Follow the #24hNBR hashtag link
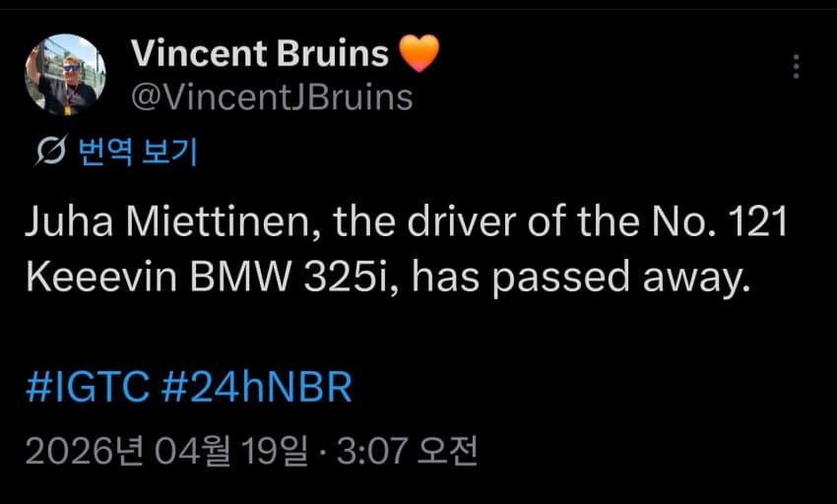The height and width of the screenshot is (504, 837). click(x=255, y=388)
